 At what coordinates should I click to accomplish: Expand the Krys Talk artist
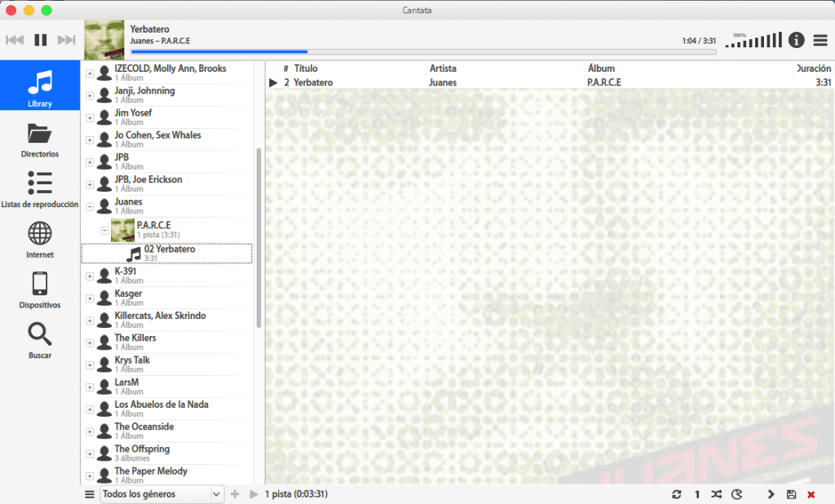[90, 365]
